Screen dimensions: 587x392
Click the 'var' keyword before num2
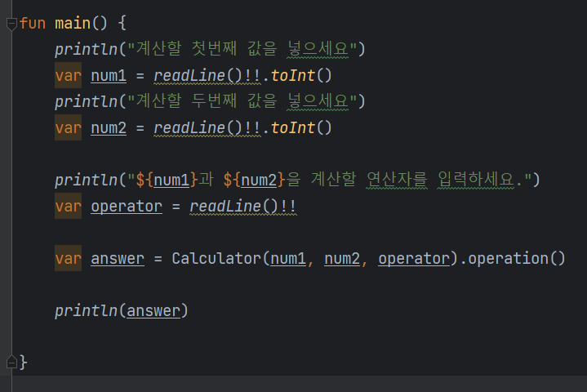pos(68,128)
